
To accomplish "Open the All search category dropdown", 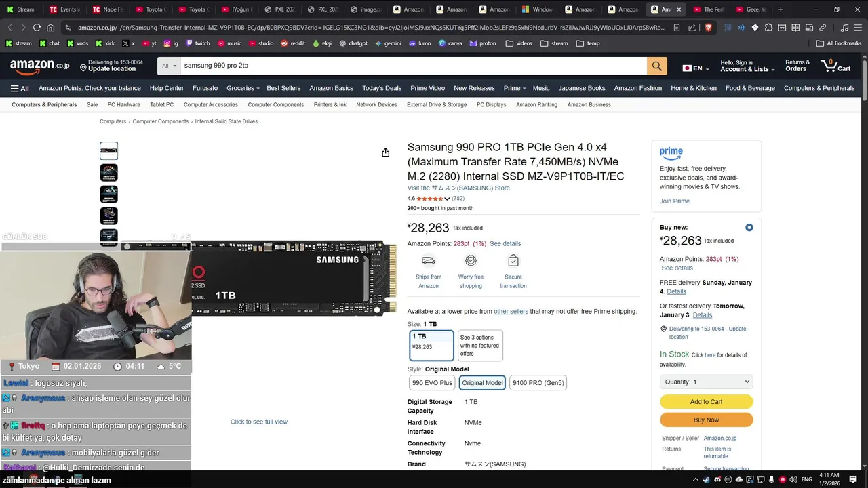I will tap(169, 66).
